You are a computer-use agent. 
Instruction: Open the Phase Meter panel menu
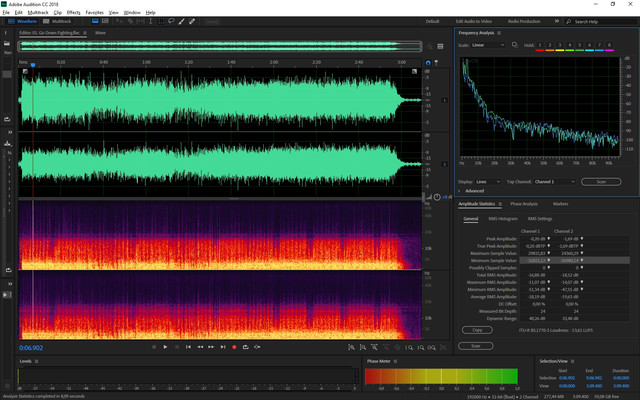click(395, 361)
